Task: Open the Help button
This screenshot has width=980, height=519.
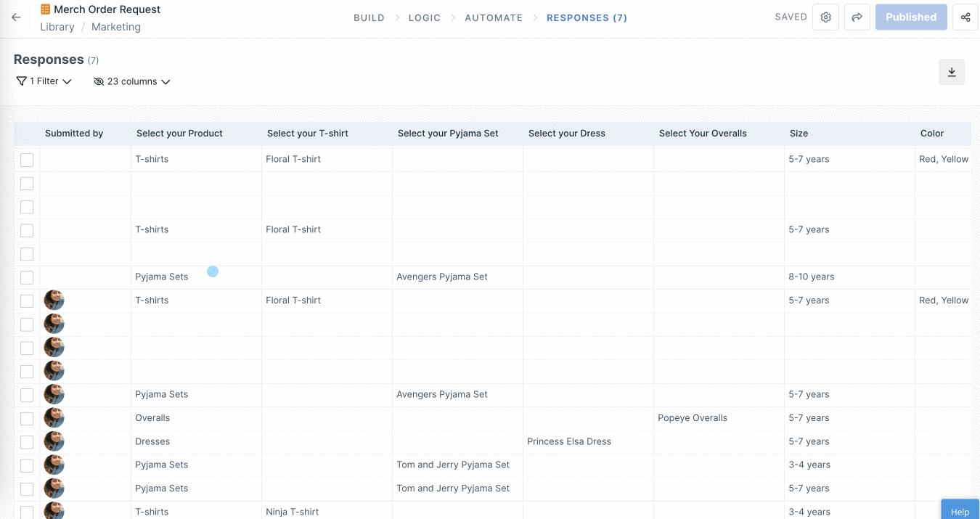Action: pos(960,510)
